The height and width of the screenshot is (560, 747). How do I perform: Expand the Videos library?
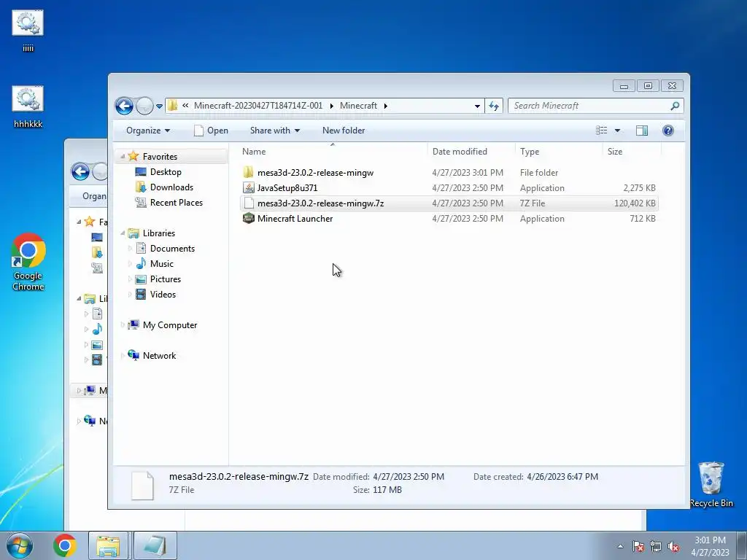coord(130,295)
